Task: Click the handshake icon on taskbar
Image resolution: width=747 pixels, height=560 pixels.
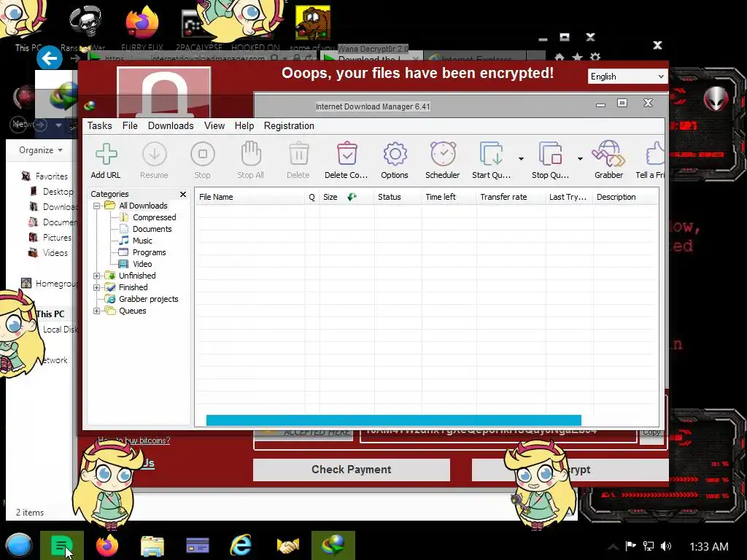Action: tap(287, 545)
